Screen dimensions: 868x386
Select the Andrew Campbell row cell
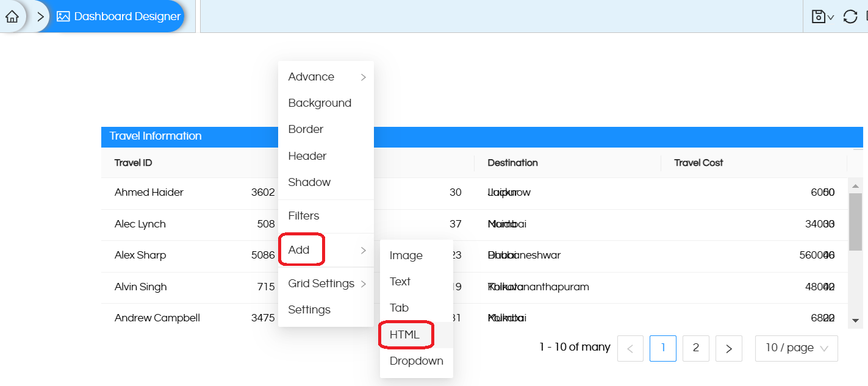[x=157, y=318]
